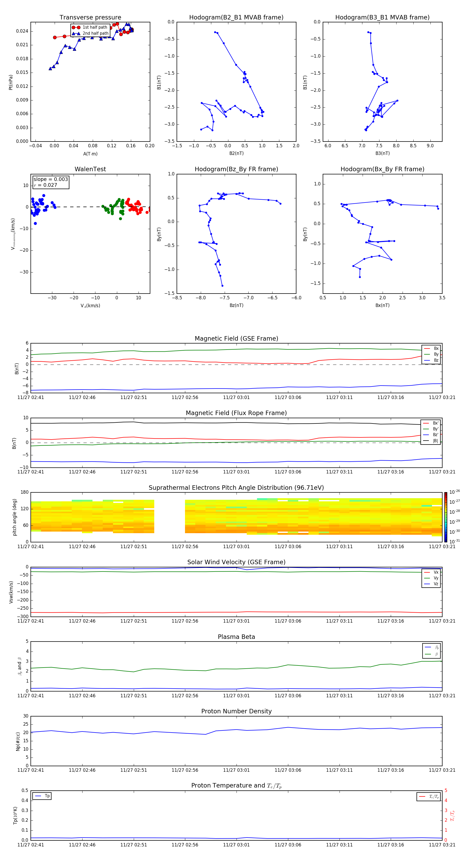Click the '10^-31' colorbar tick label
473x868 pixels.
455,542
